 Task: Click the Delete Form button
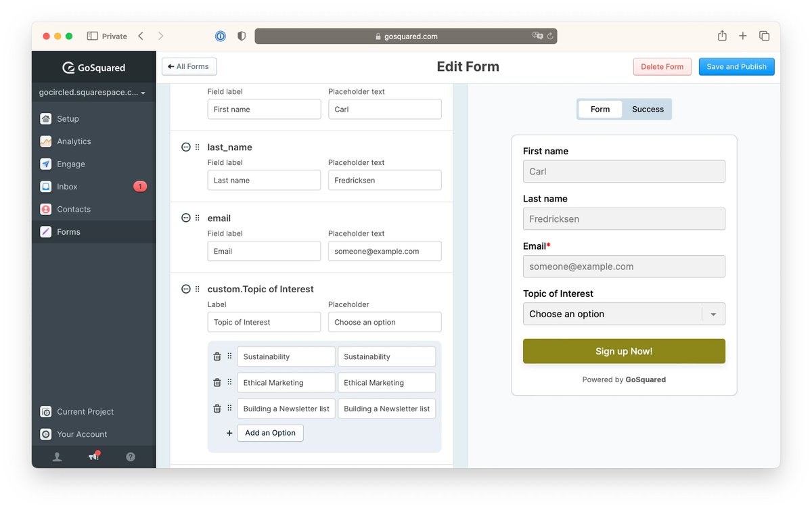[x=662, y=66]
